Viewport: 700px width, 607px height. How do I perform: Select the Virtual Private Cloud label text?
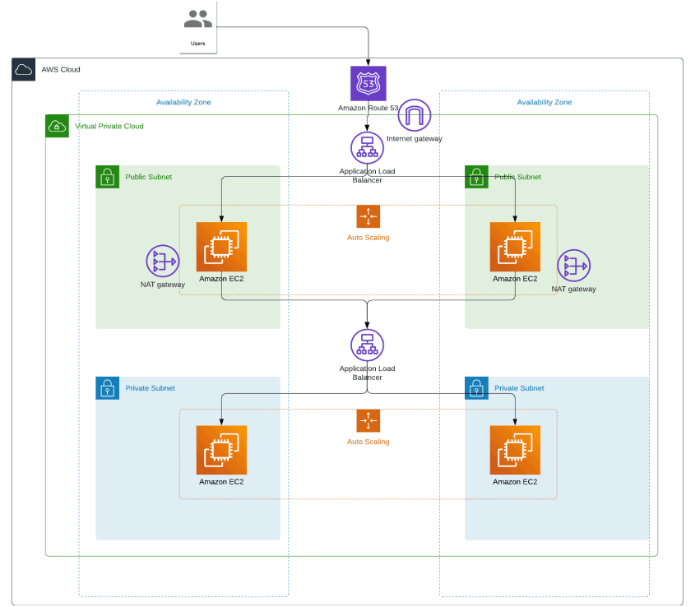click(108, 126)
